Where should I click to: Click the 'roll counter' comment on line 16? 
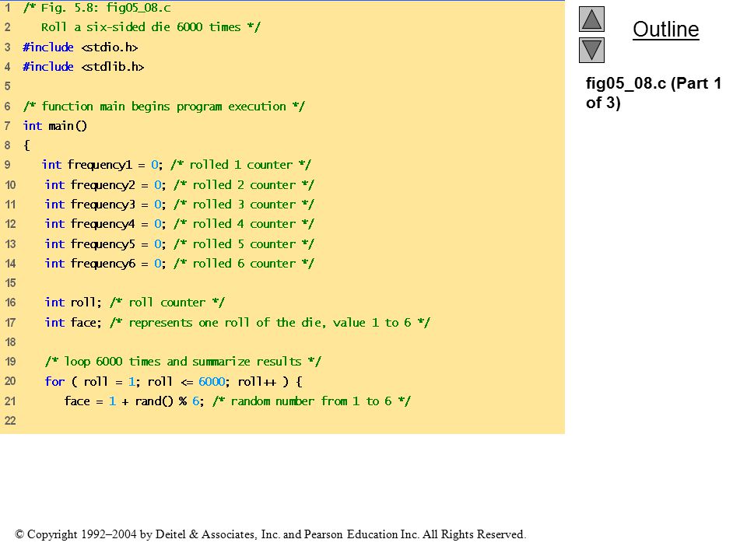click(x=167, y=303)
